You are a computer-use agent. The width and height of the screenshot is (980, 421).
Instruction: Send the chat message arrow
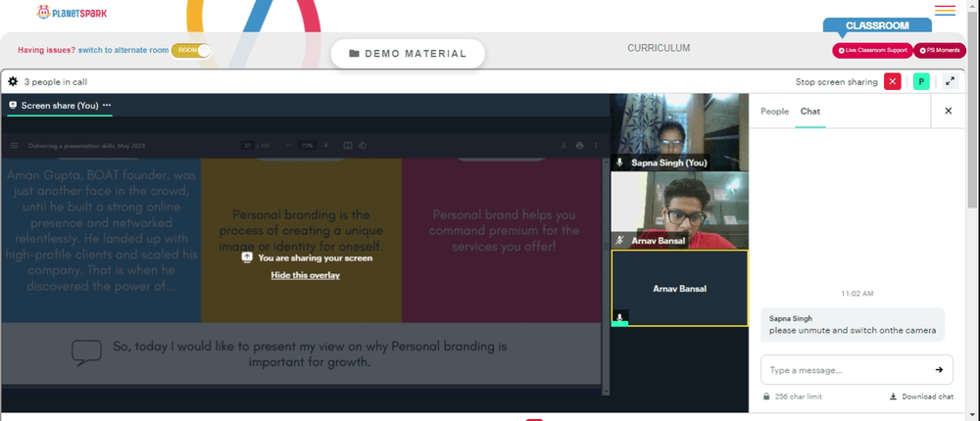tap(939, 370)
